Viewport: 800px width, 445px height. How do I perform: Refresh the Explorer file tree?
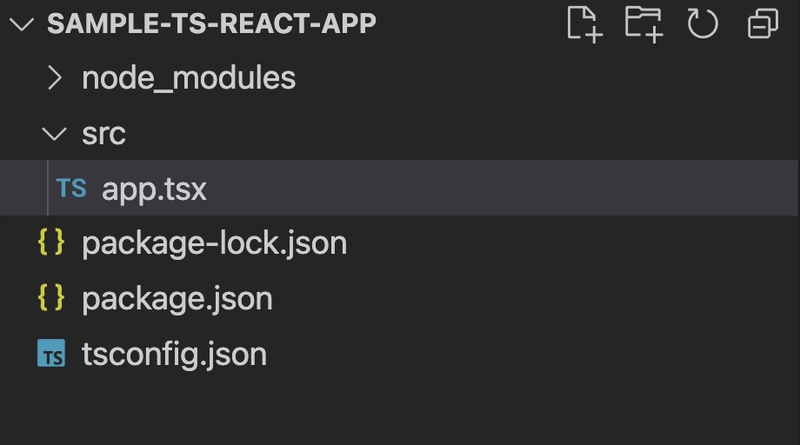703,24
